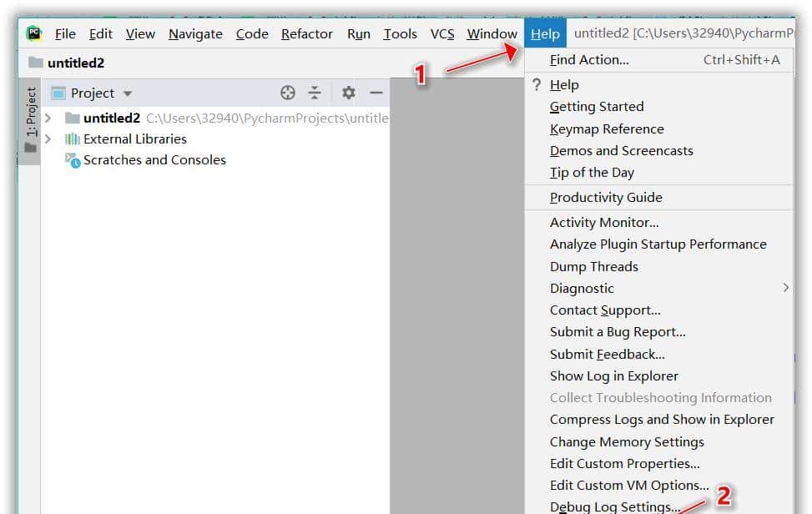Choose Edit Custom VM Options
This screenshot has width=812, height=514.
point(629,485)
